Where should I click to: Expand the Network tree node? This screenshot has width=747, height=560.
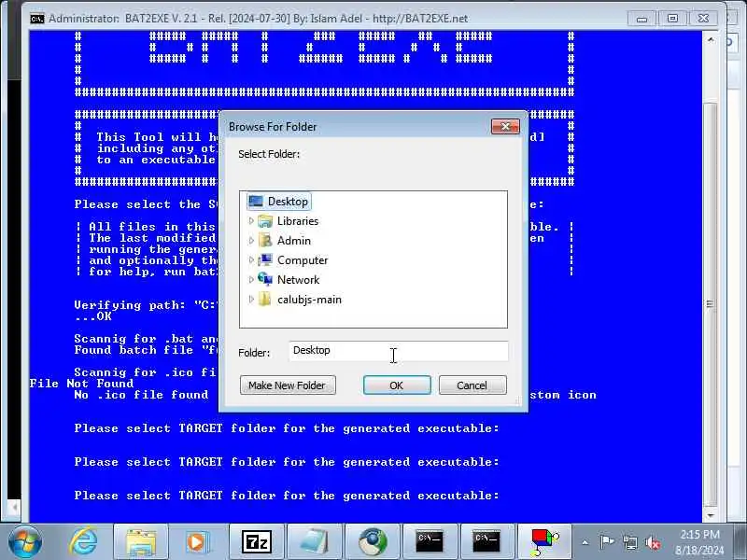(251, 279)
